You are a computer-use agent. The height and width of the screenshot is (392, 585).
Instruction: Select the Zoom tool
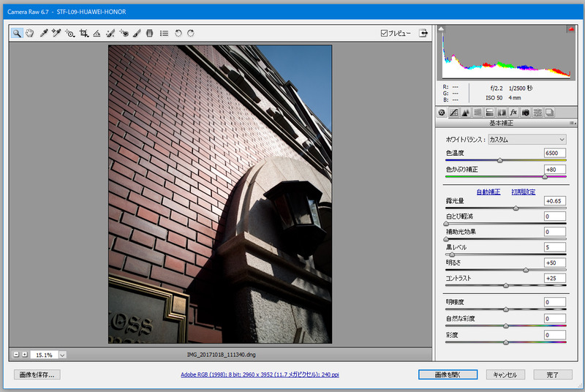tap(16, 33)
